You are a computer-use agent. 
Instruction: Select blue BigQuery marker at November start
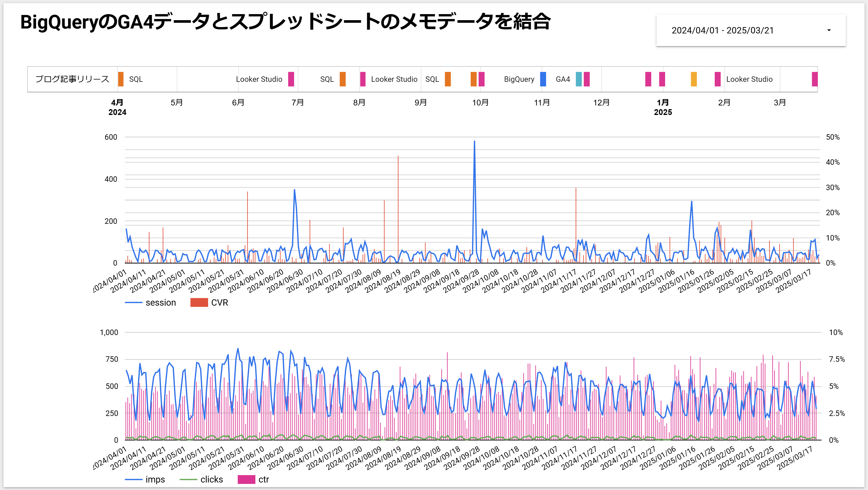pyautogui.click(x=543, y=79)
